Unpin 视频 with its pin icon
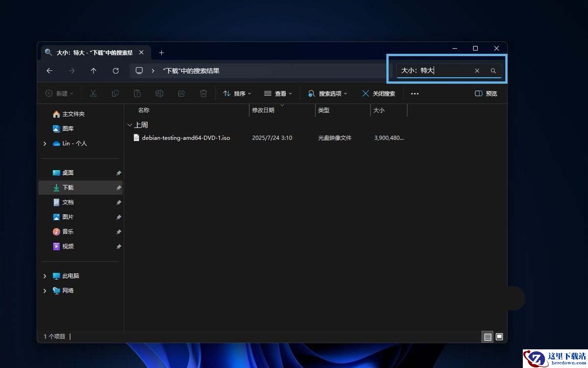The height and width of the screenshot is (368, 588). (119, 247)
